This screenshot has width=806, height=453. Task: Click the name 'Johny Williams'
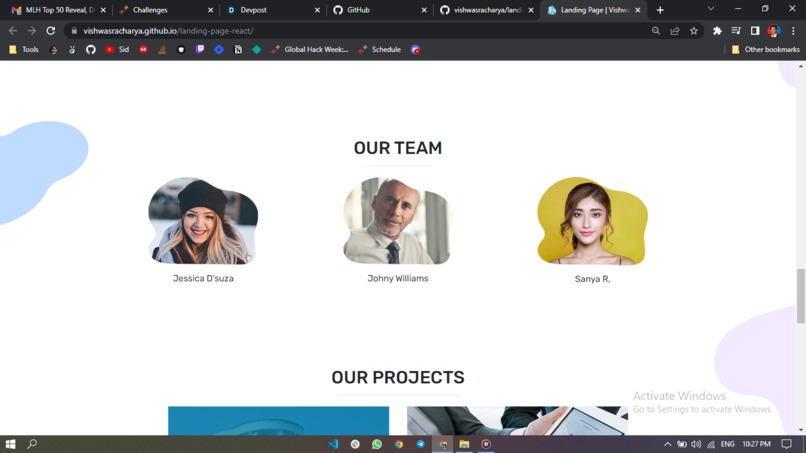tap(398, 278)
